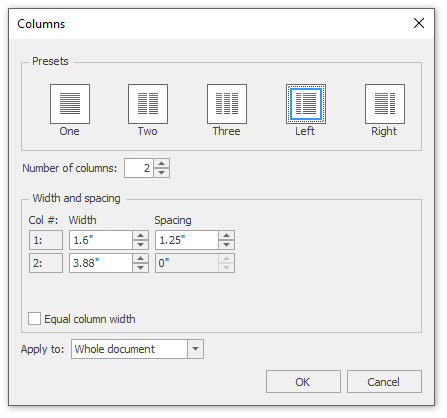This screenshot has height=418, width=447.
Task: Dismiss the dialog with Cancel
Action: (384, 382)
